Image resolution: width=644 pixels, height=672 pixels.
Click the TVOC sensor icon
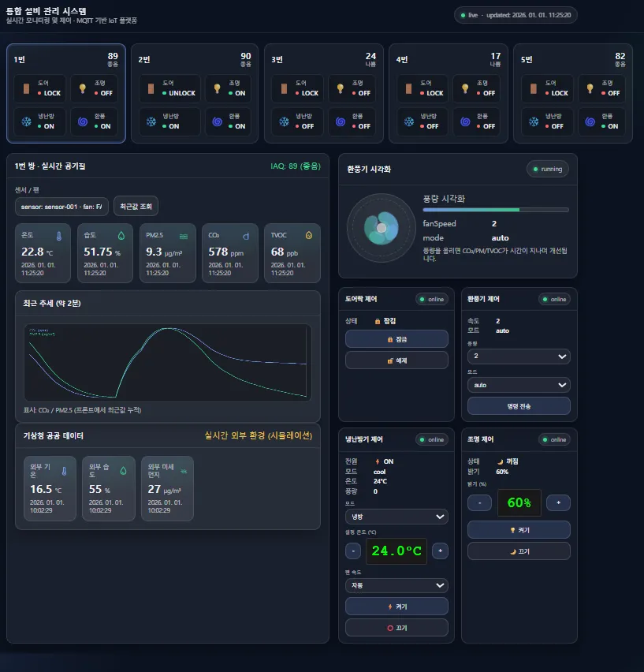point(308,235)
